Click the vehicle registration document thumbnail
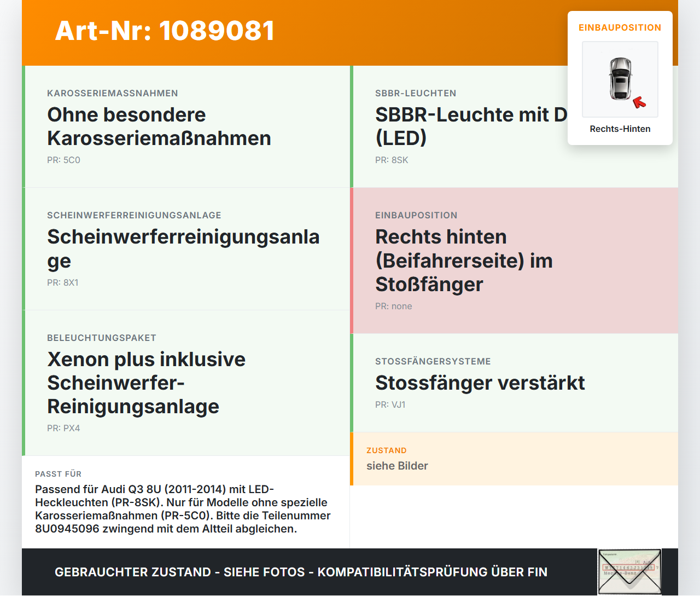This screenshot has height=596, width=700. pyautogui.click(x=629, y=572)
